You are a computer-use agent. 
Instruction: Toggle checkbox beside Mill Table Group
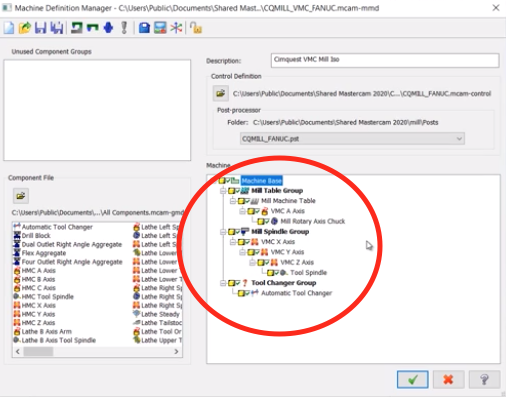(x=238, y=191)
